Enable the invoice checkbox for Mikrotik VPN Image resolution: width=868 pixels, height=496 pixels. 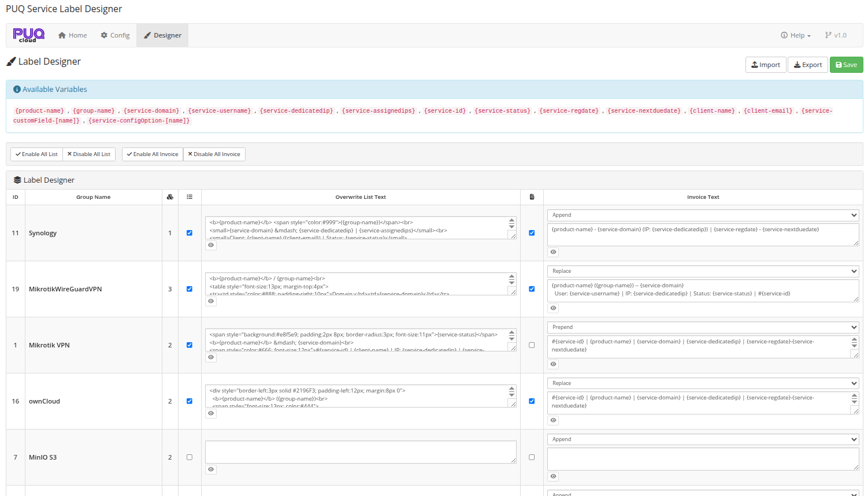pos(531,345)
